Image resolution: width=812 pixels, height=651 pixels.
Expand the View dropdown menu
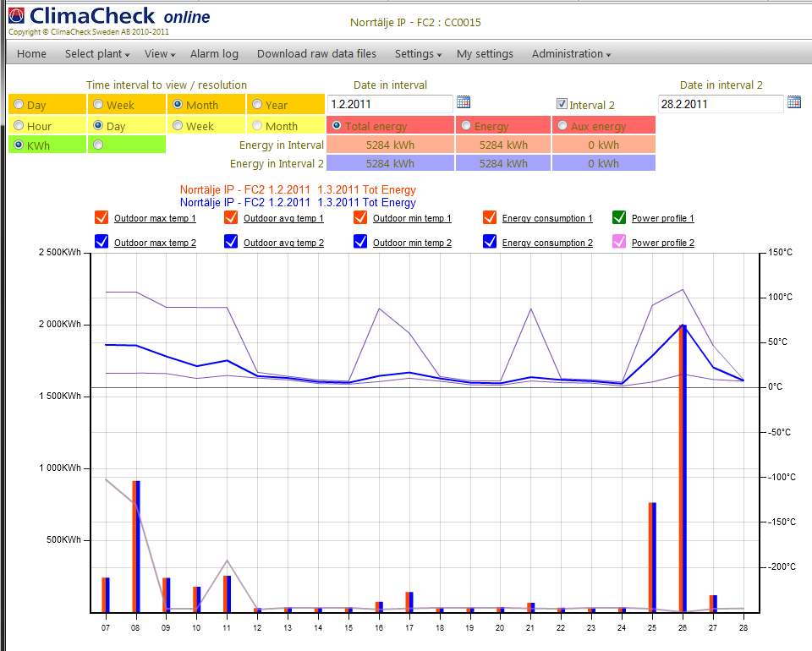(x=160, y=54)
